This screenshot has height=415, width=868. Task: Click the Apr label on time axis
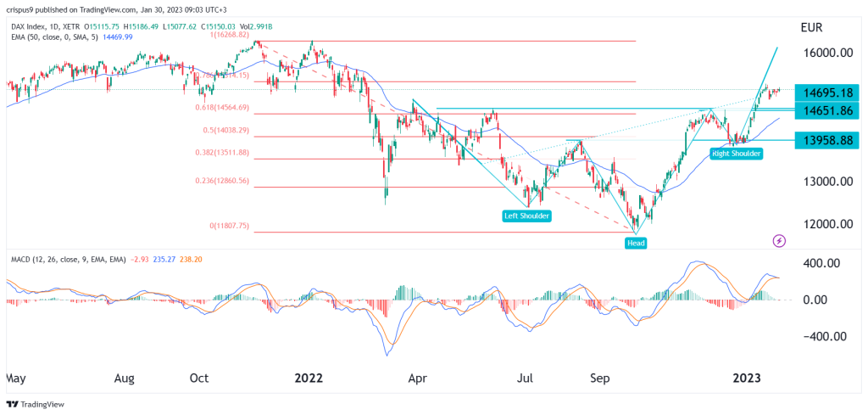click(x=418, y=379)
